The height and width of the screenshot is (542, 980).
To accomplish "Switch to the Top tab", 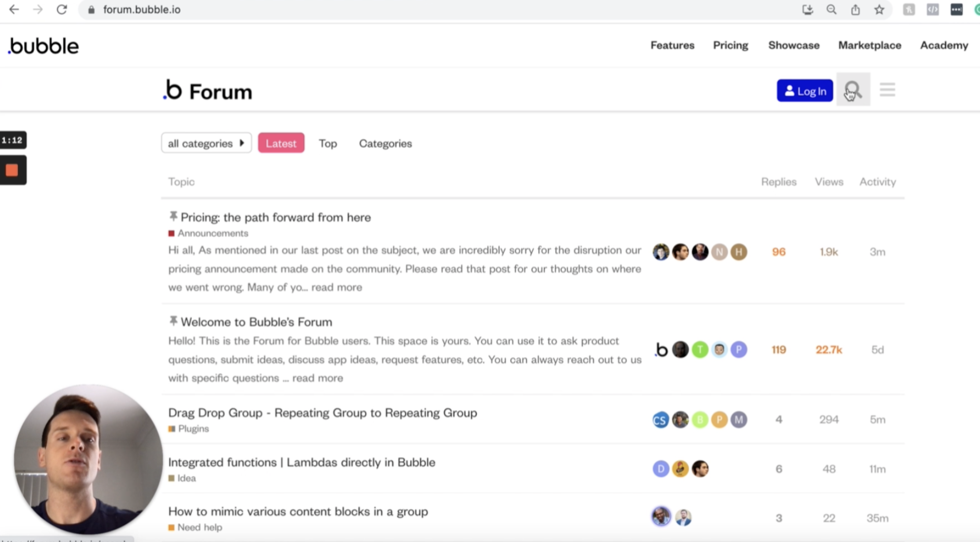I will pyautogui.click(x=328, y=144).
